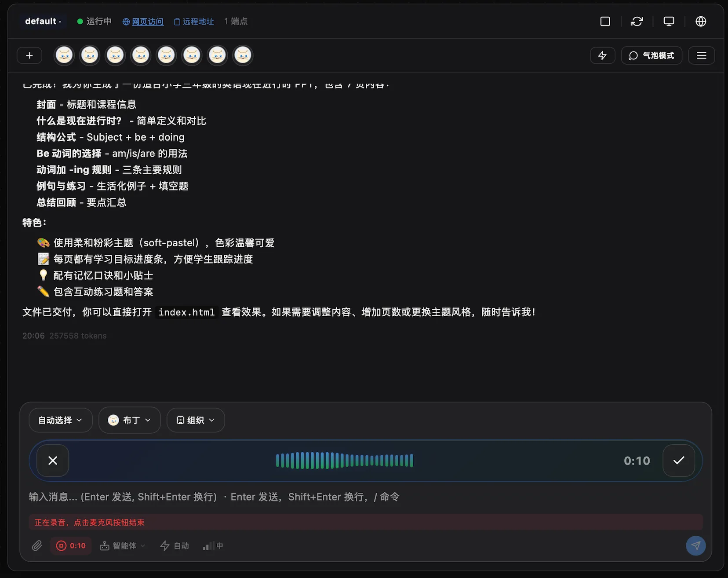Open the 智能体 mode dropdown

123,546
